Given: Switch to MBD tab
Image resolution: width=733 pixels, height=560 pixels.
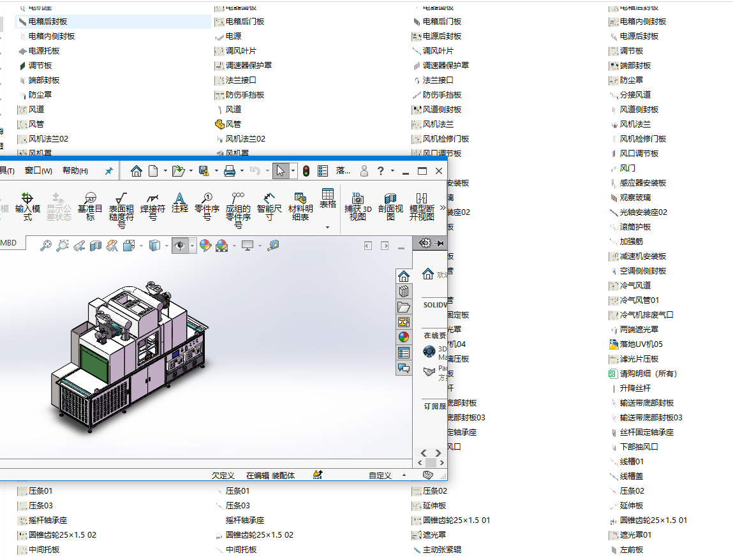Looking at the screenshot, I should 9,242.
